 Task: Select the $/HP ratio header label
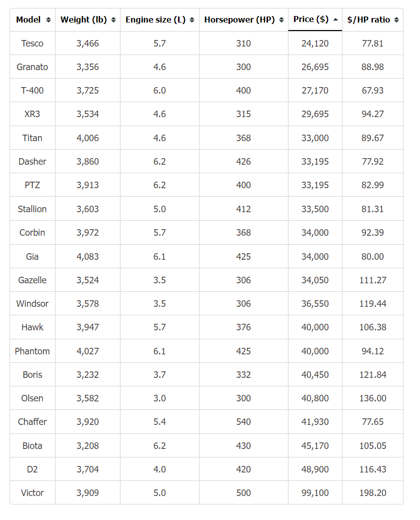(368, 20)
